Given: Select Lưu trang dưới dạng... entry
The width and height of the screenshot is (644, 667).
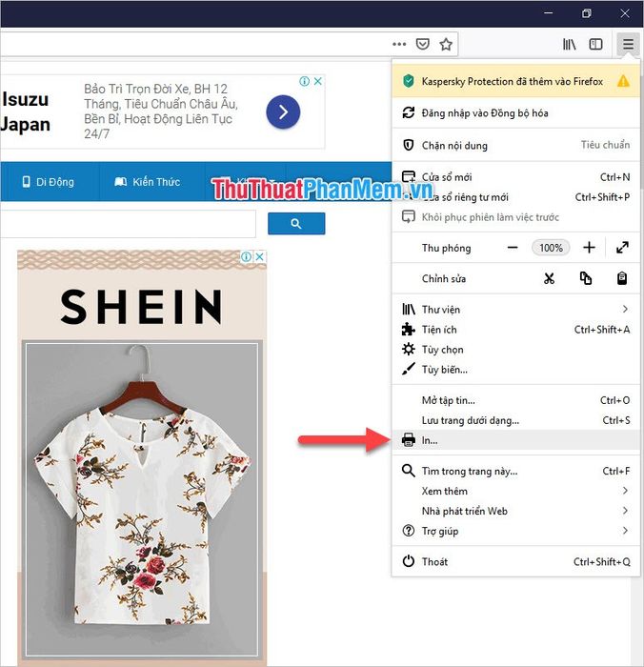Looking at the screenshot, I should 515,420.
